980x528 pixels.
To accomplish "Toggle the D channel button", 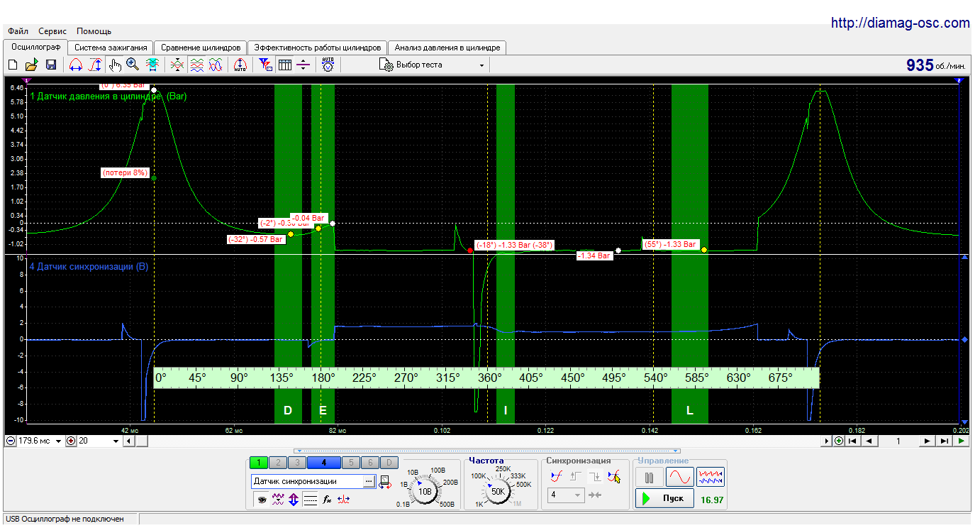I will [x=389, y=463].
